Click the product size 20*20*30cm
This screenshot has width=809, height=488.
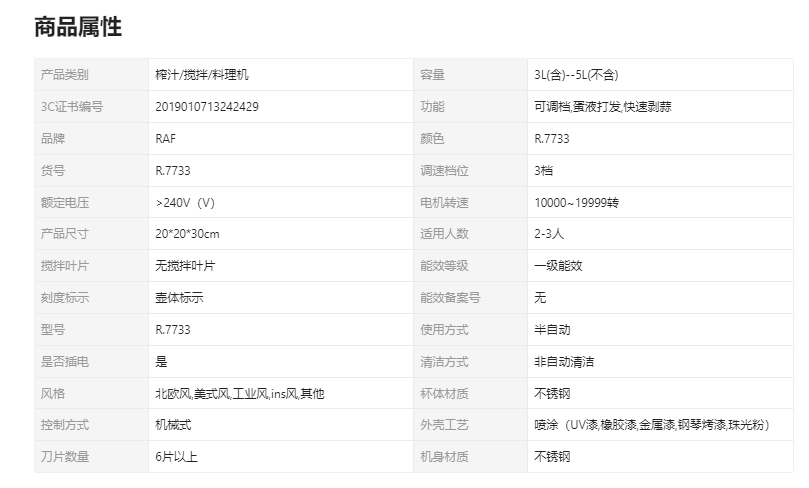coord(187,234)
